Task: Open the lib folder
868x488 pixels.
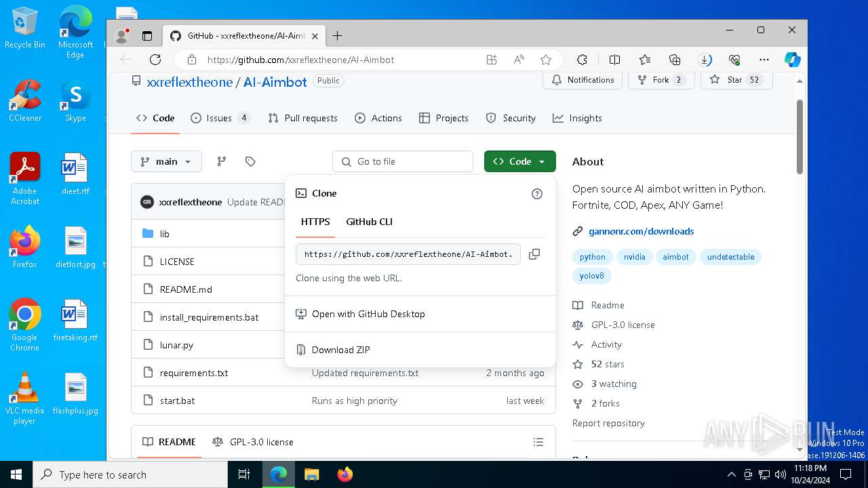Action: click(165, 234)
